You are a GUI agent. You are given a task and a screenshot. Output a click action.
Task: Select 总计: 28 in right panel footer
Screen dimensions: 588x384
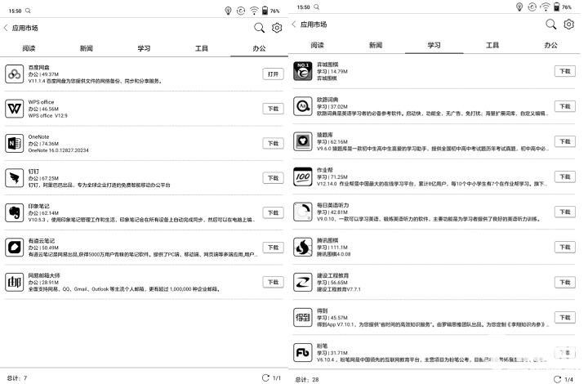point(307,379)
